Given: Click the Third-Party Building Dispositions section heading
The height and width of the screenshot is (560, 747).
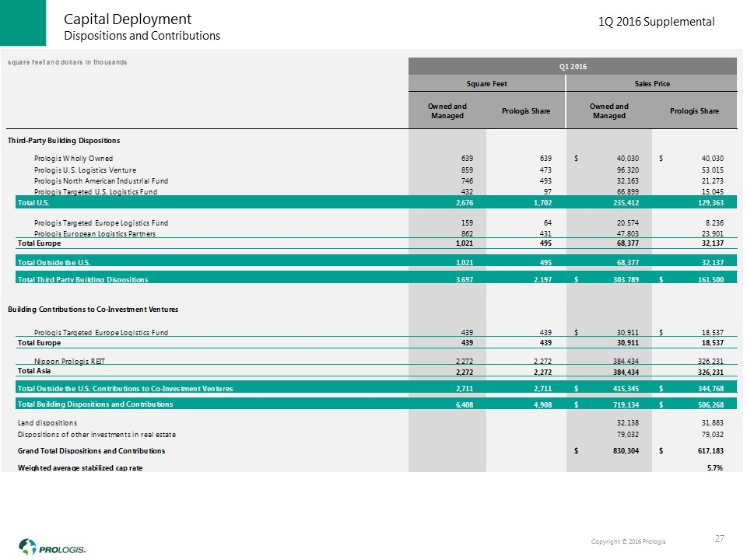Looking at the screenshot, I should (64, 140).
